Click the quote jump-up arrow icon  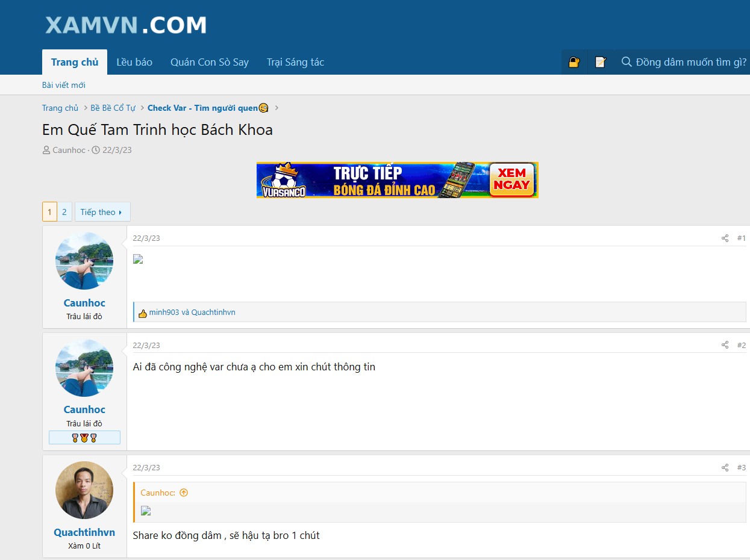click(184, 493)
